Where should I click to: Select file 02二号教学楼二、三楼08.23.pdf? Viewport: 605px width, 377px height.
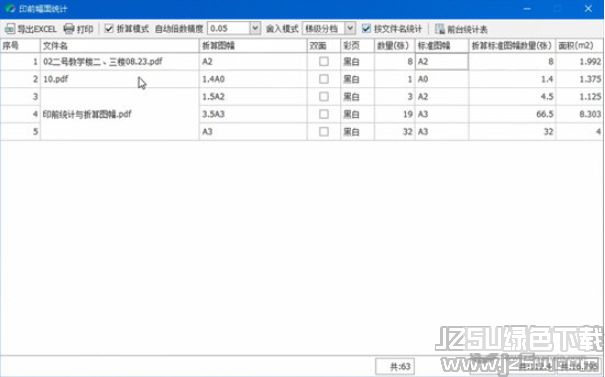[120, 62]
